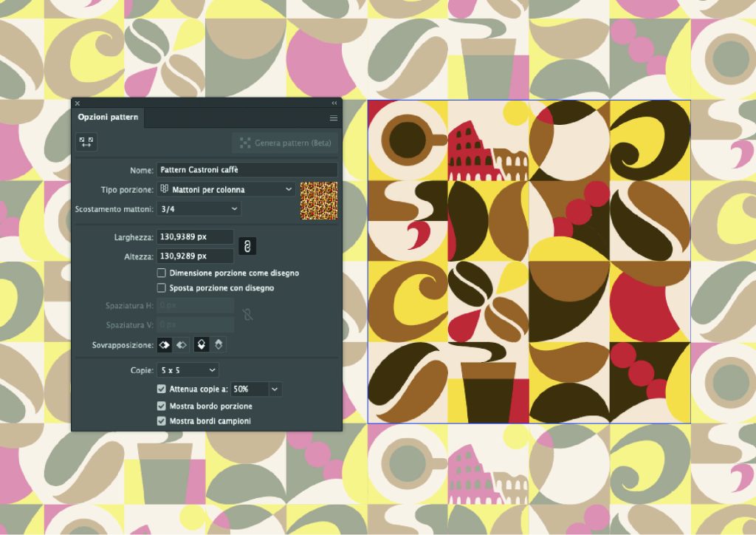Open the Tipo porzione dropdown

coord(226,190)
